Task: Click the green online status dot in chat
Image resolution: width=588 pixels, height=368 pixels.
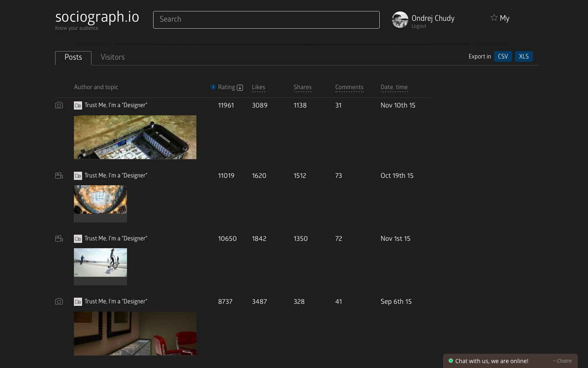Action: [451, 361]
